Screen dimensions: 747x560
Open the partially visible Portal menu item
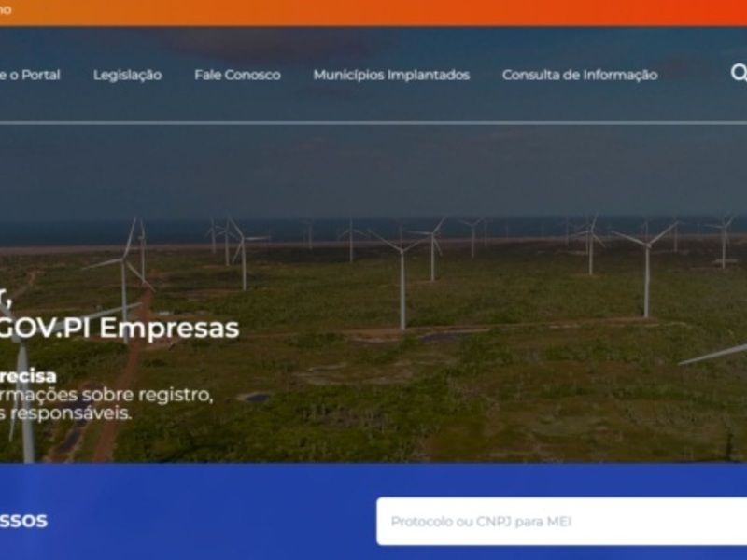(30, 75)
